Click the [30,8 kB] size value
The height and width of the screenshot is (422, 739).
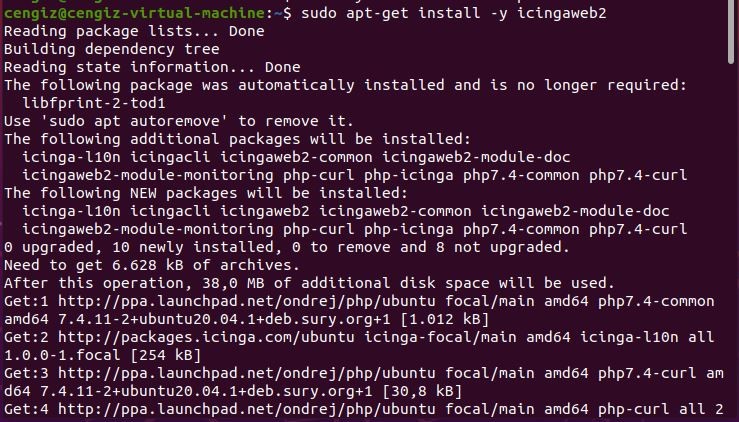[422, 391]
